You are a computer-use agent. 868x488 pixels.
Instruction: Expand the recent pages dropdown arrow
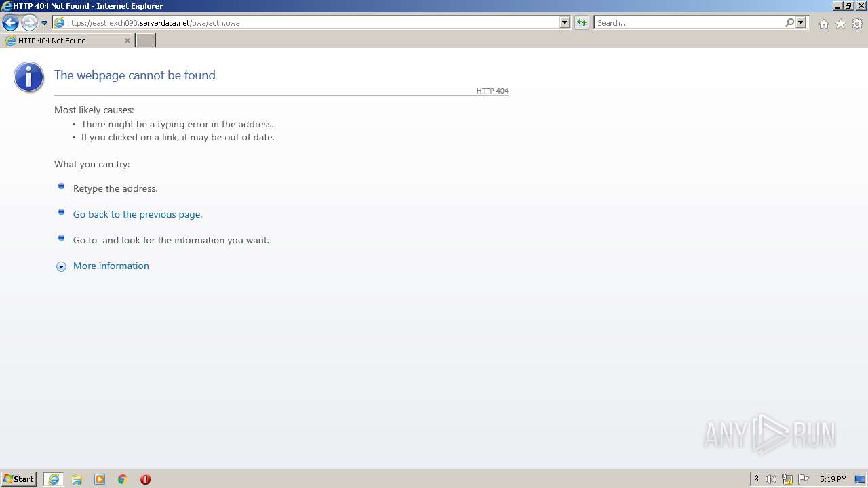(x=44, y=23)
